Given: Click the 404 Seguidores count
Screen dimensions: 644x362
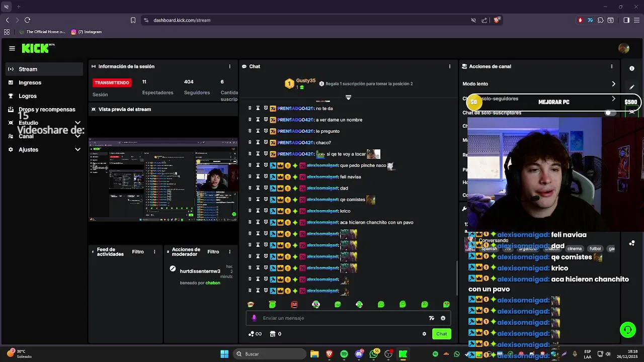Looking at the screenshot, I should coord(189,81).
